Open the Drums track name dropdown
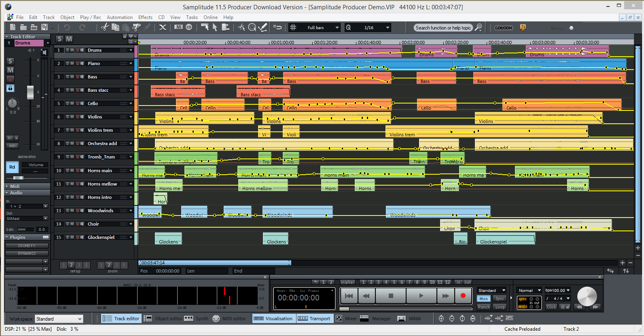Screen dimensions: 644x336 [x=48, y=43]
